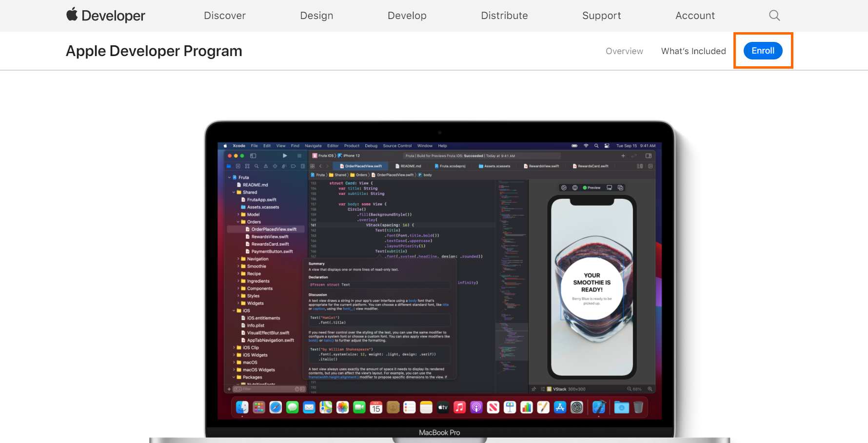
Task: Click the duplicate preview icon on canvas
Action: [621, 188]
